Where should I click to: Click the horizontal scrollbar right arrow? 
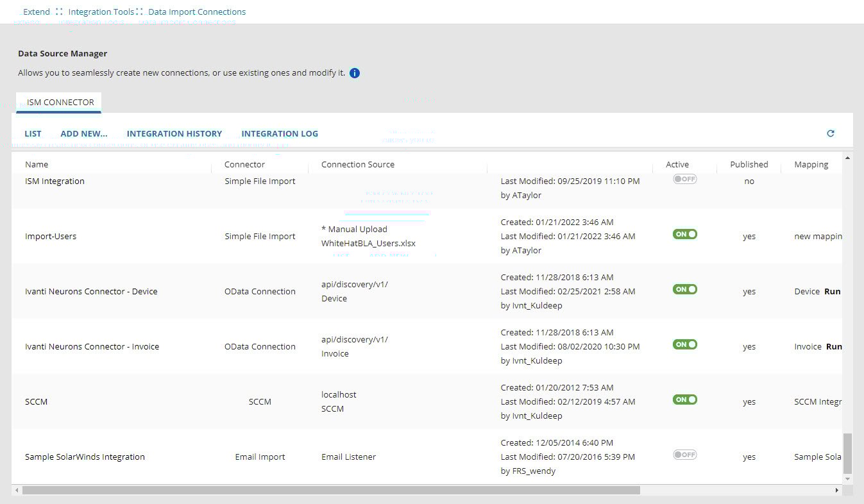(836, 490)
